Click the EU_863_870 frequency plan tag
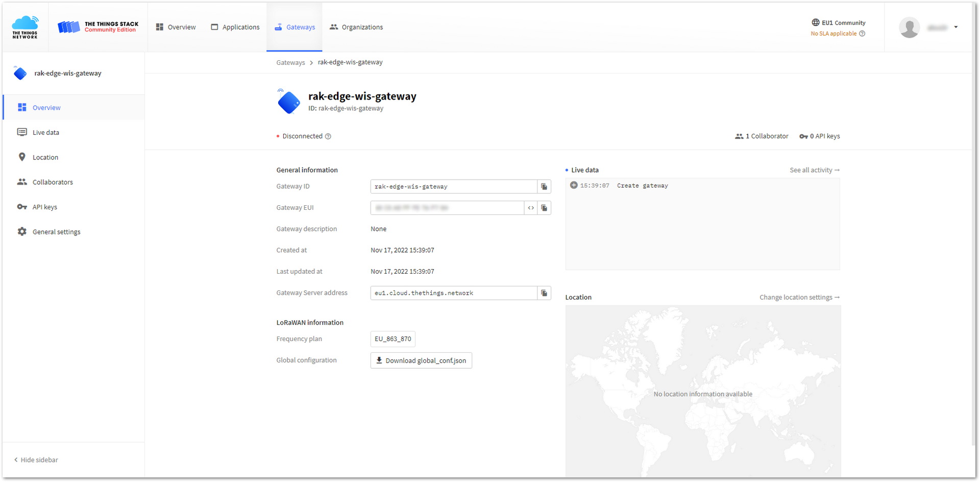Viewport: 980px width, 482px height. click(393, 339)
